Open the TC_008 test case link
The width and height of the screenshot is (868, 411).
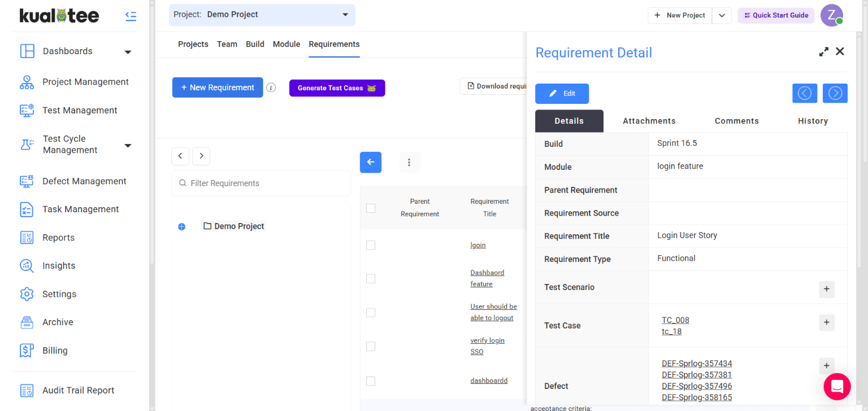675,320
